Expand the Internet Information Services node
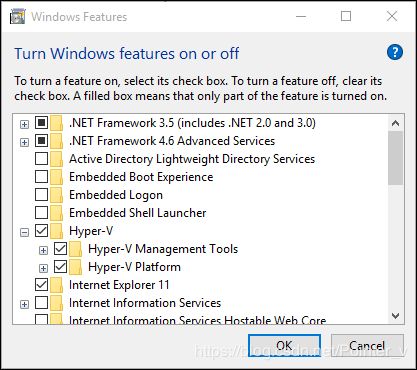This screenshot has height=370, width=417. (x=24, y=304)
